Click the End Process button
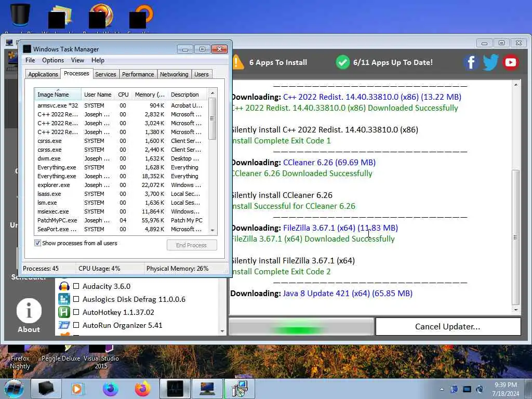Screen dimensions: 532x399 192,245
